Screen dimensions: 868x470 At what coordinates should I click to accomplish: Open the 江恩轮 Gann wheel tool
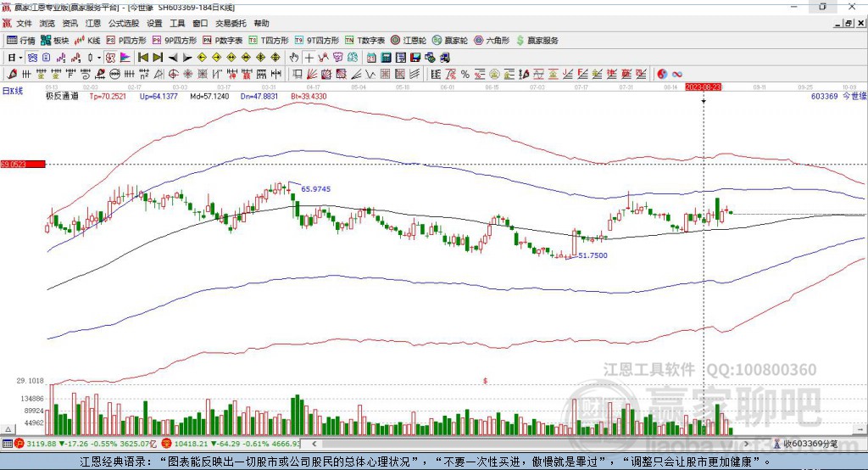(x=408, y=41)
